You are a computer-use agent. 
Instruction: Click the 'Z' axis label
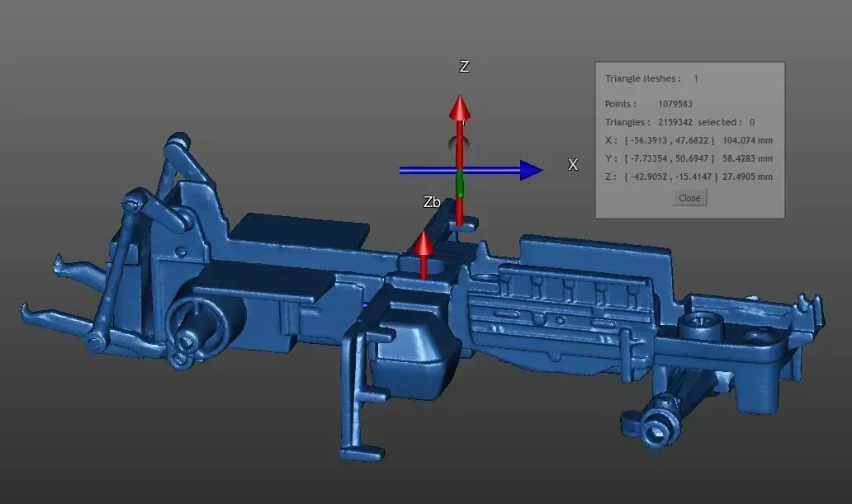coord(464,67)
